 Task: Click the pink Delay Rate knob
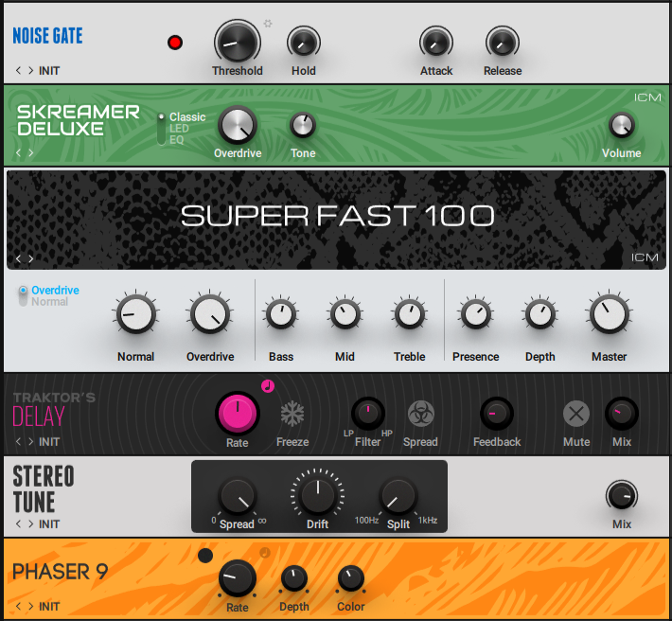237,413
